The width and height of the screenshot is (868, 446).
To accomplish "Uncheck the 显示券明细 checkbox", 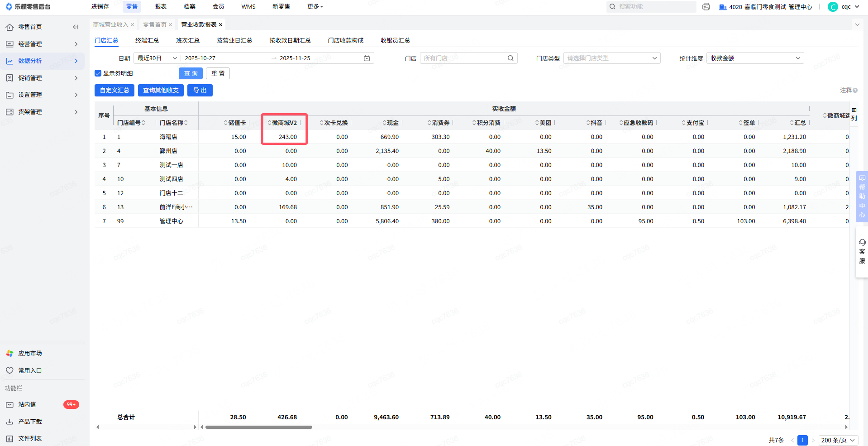I will pyautogui.click(x=98, y=73).
